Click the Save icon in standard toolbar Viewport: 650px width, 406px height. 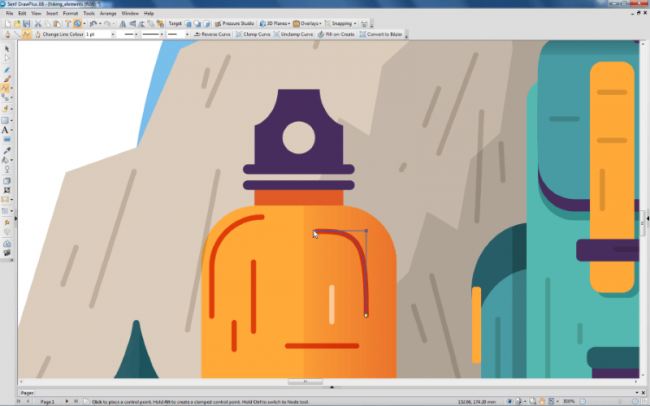(x=29, y=23)
